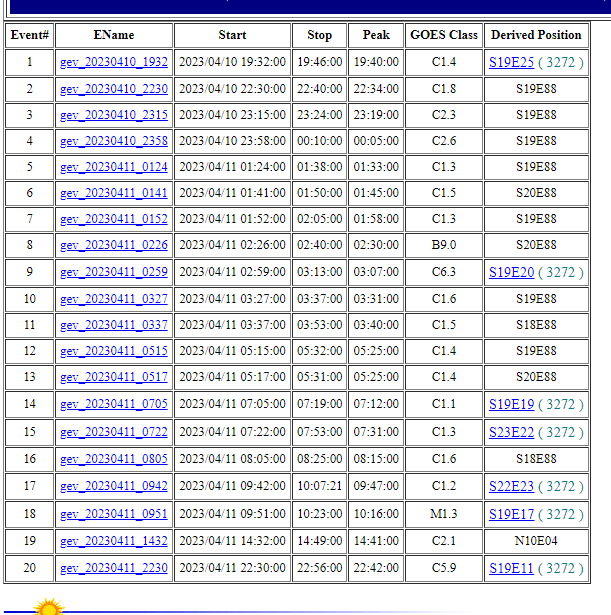Select start time 2023/04/10 19:32:00
Image resolution: width=611 pixels, height=615 pixels.
click(x=232, y=62)
